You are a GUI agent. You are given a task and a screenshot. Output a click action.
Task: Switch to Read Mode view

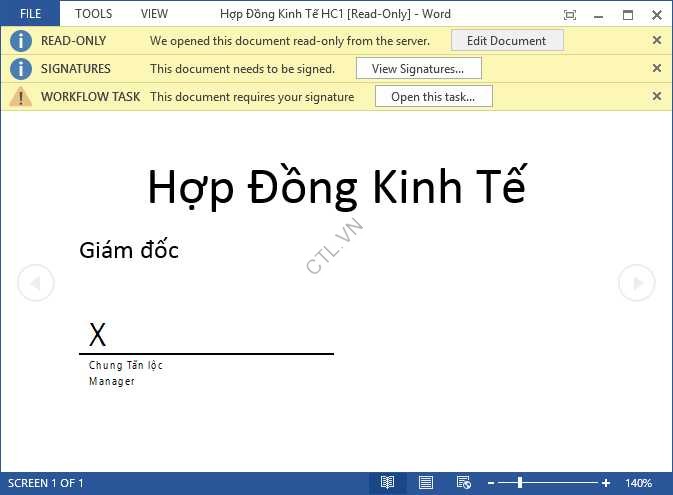click(387, 483)
